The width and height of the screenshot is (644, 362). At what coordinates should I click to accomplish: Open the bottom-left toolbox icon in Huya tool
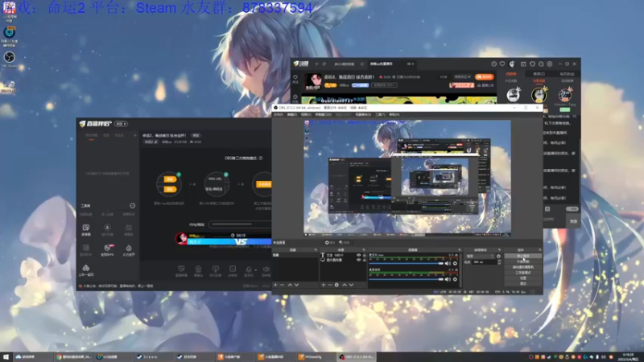tap(86, 270)
